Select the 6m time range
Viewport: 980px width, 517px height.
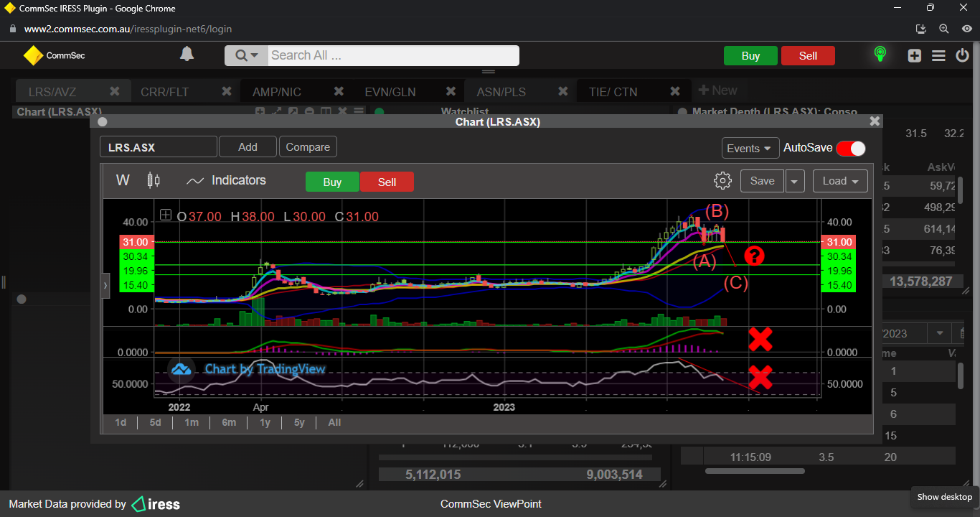[x=229, y=422]
